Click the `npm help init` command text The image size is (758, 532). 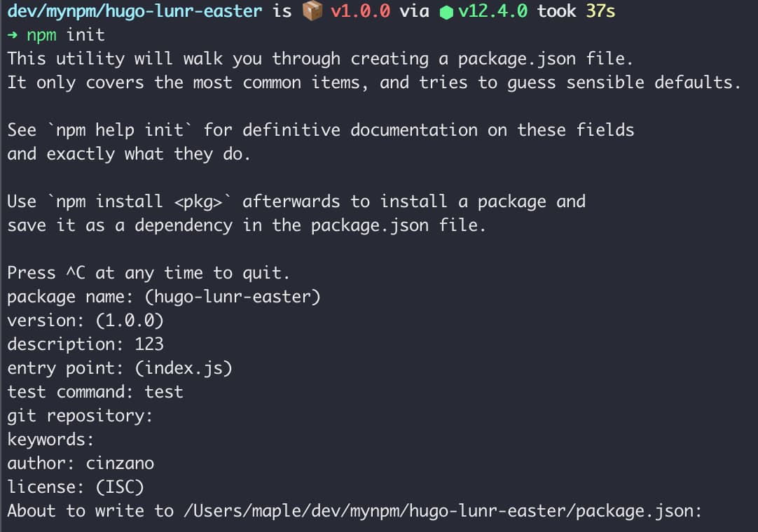[120, 130]
